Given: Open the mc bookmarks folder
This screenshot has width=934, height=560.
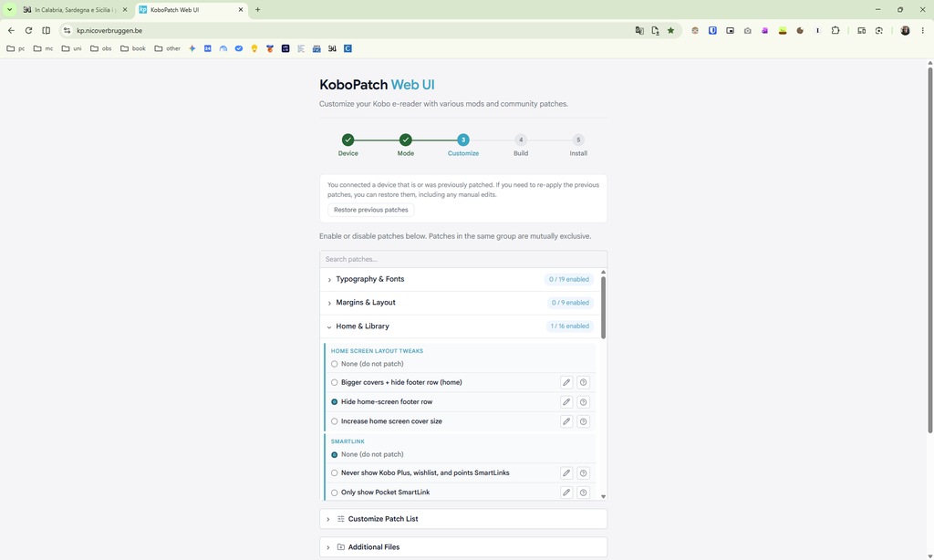Looking at the screenshot, I should (x=43, y=48).
